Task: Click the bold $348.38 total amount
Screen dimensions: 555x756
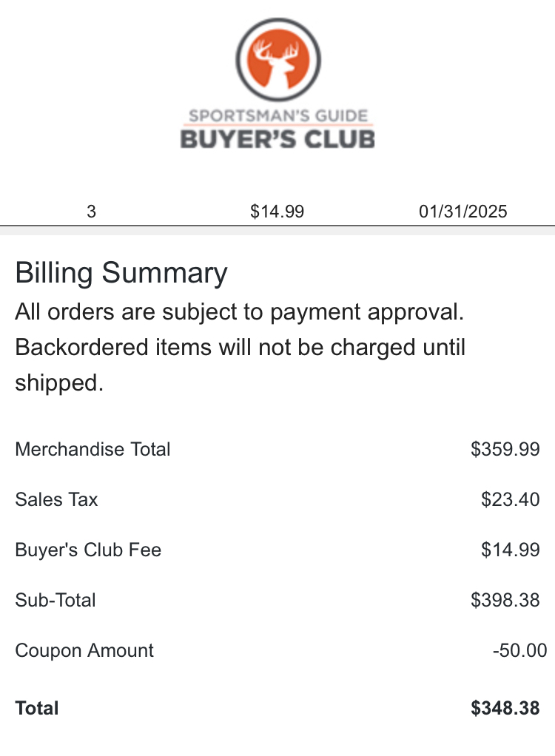Action: pyautogui.click(x=505, y=708)
